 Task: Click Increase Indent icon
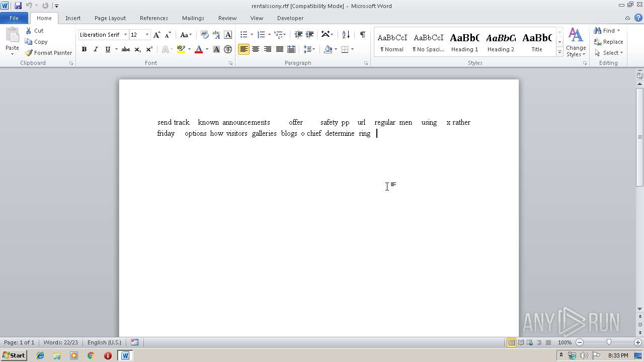coord(310,35)
